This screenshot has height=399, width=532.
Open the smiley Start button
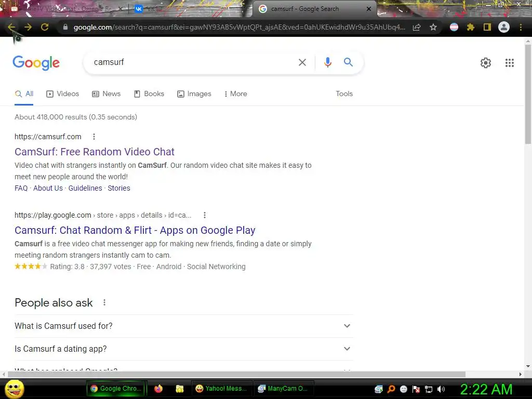[15, 389]
